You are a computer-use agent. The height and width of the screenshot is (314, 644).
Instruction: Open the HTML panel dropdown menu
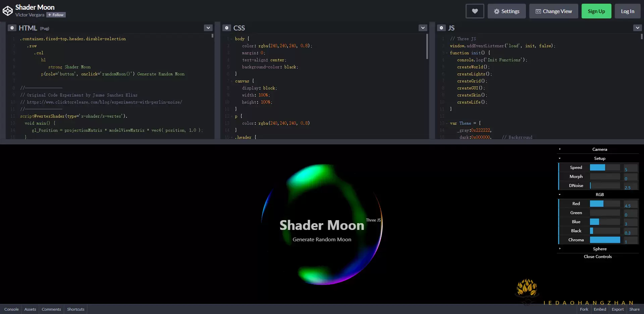(208, 28)
